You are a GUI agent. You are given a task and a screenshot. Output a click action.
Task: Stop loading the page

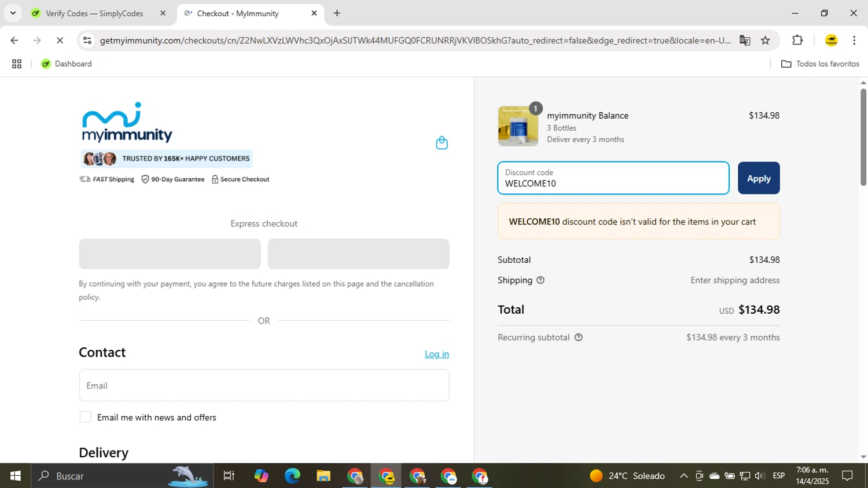pyautogui.click(x=60, y=41)
